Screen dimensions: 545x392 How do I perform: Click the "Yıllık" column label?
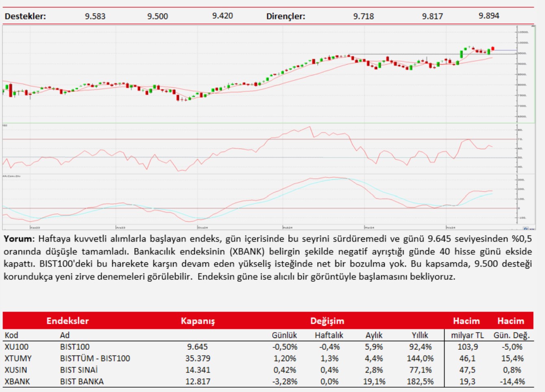coord(420,335)
